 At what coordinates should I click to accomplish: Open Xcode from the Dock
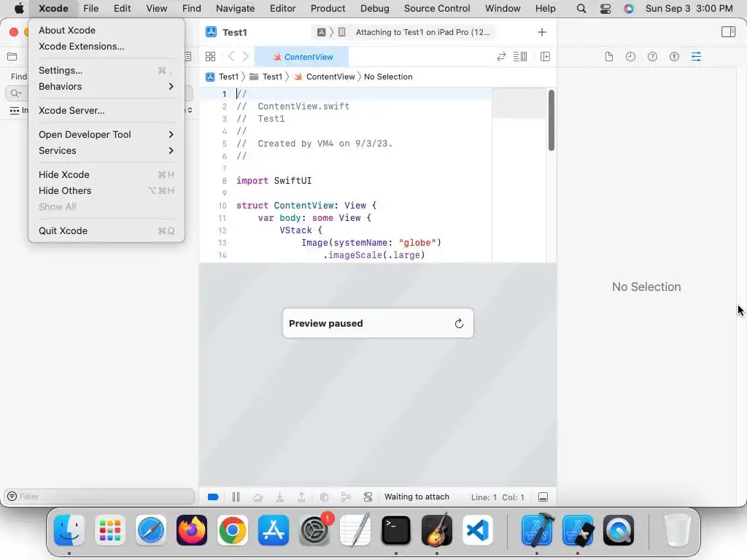(537, 530)
